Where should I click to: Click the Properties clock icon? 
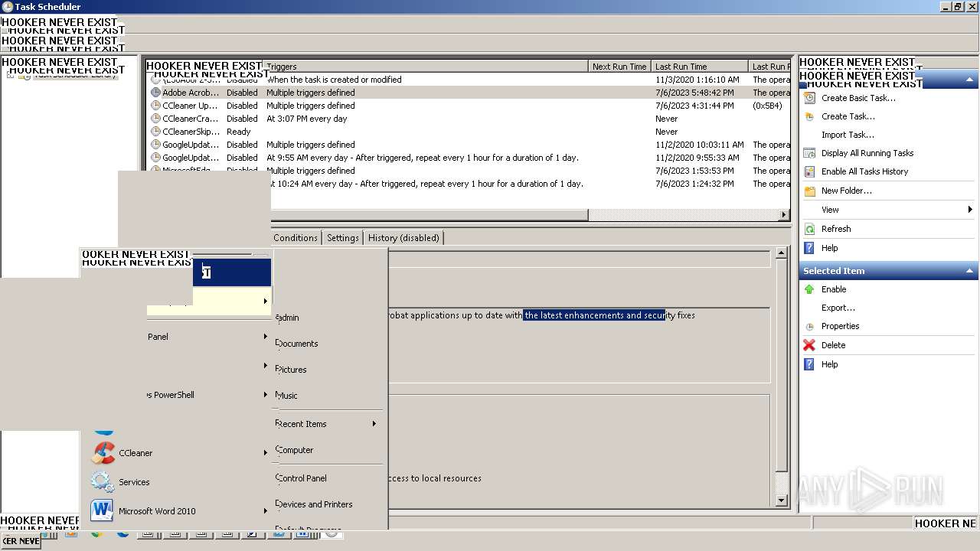[809, 326]
